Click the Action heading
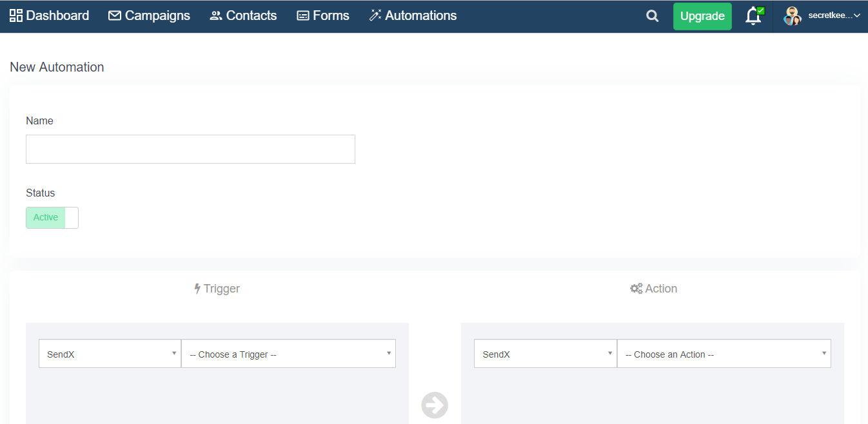 (x=653, y=289)
